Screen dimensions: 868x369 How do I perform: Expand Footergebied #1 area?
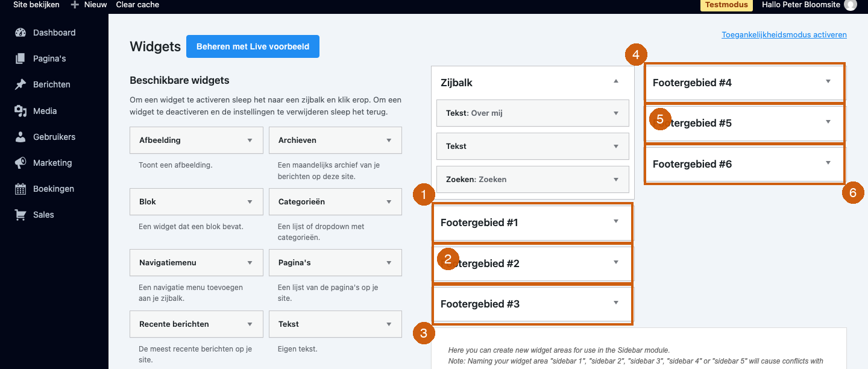point(616,221)
